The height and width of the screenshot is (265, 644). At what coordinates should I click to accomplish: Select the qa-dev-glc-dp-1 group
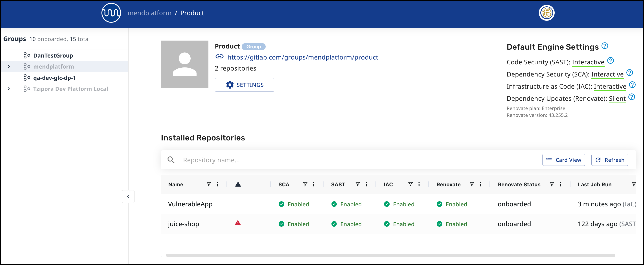click(x=55, y=78)
